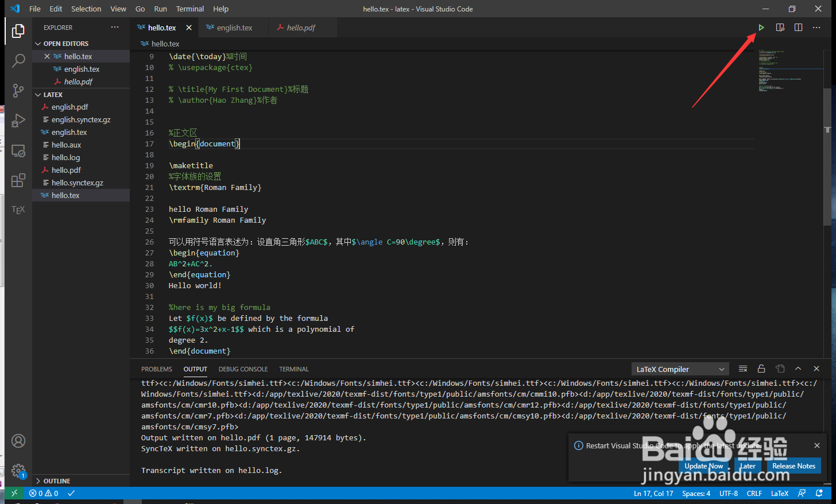Click Explorer panel ellipsis actions
The width and height of the screenshot is (836, 504).
click(115, 27)
